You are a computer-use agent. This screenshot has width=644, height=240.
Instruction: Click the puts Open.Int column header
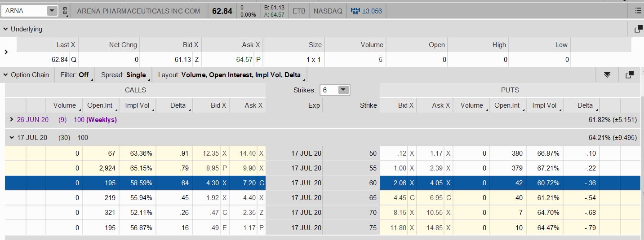coord(507,105)
